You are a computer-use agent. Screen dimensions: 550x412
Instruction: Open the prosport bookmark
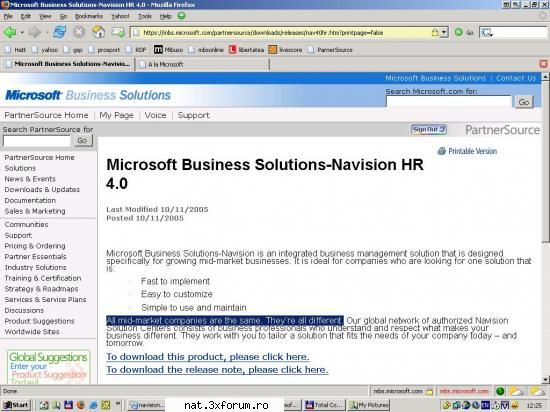tap(105, 50)
